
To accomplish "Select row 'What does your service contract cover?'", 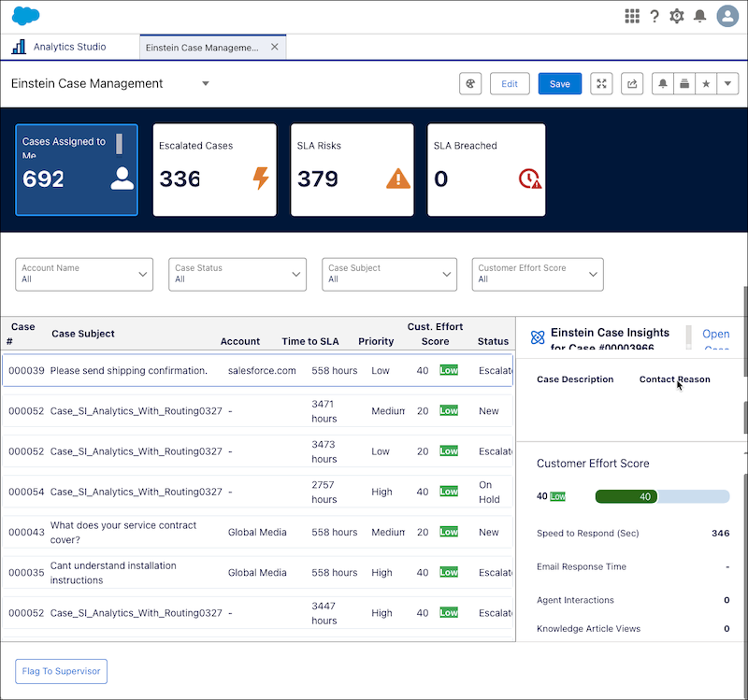I will tap(258, 532).
